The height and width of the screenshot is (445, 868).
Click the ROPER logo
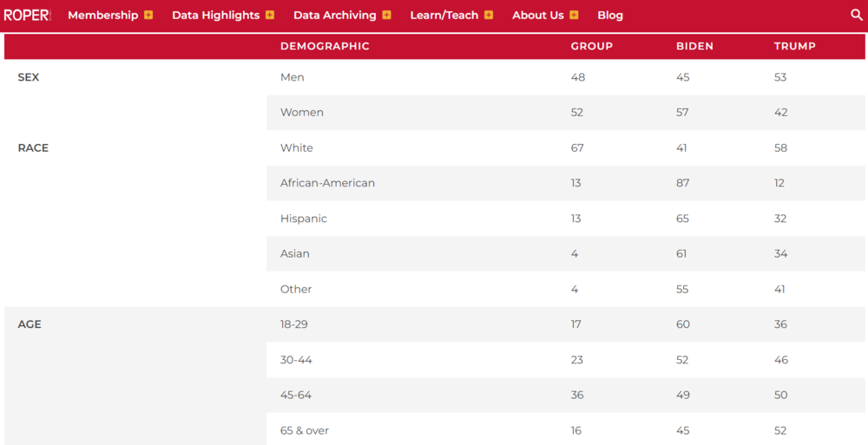tap(27, 15)
